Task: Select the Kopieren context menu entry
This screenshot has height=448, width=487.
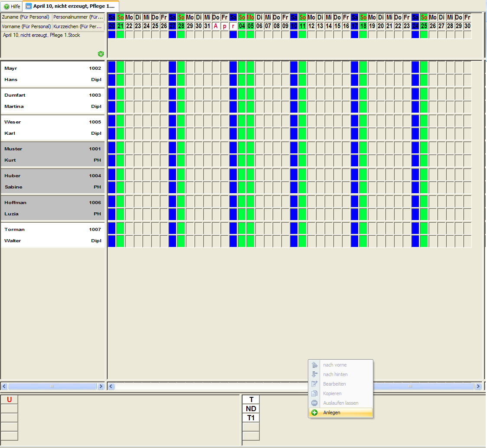Action: (332, 393)
